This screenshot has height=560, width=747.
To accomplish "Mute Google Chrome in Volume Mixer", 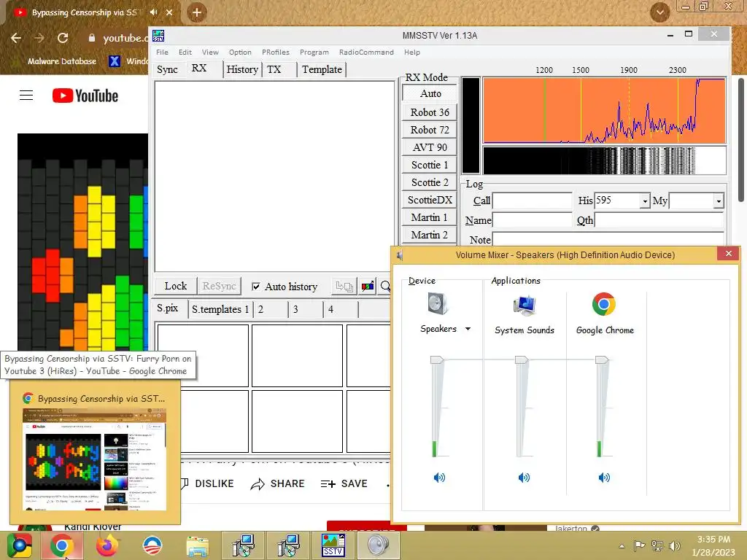I will pos(604,477).
